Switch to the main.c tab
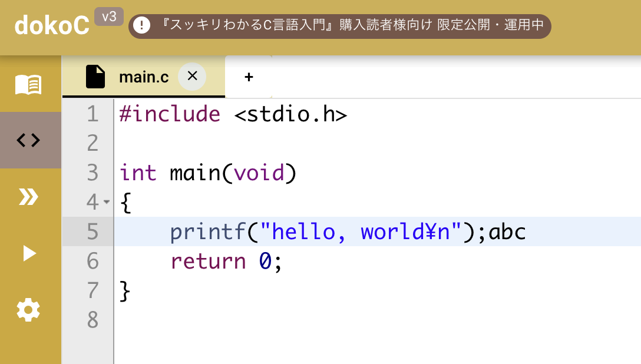This screenshot has width=641, height=364. [143, 77]
